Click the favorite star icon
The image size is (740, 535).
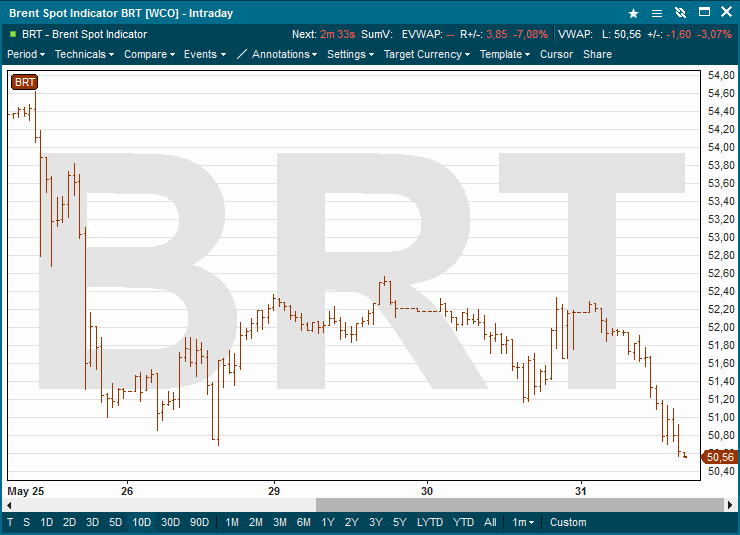633,13
